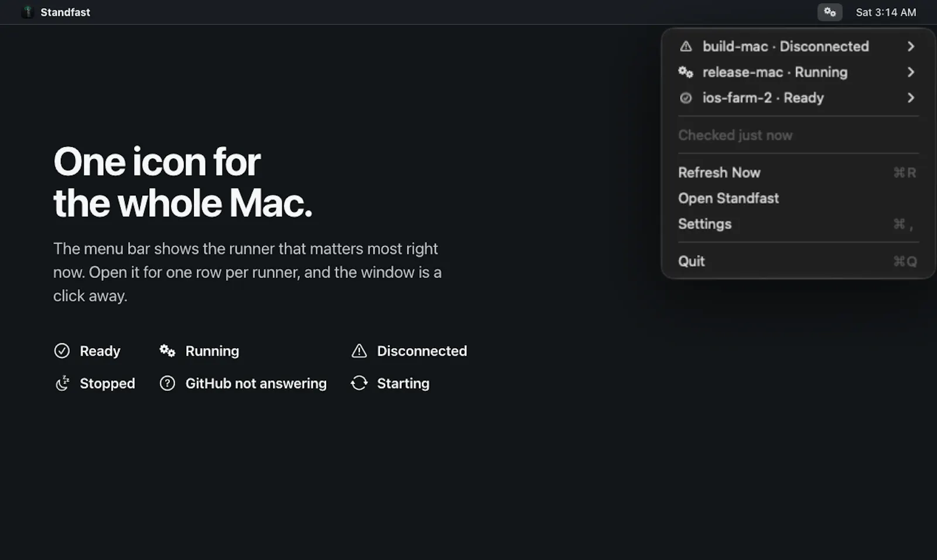The image size is (937, 560).
Task: Click the 'One icon for the whole Mac.' heading
Action: coord(183,182)
